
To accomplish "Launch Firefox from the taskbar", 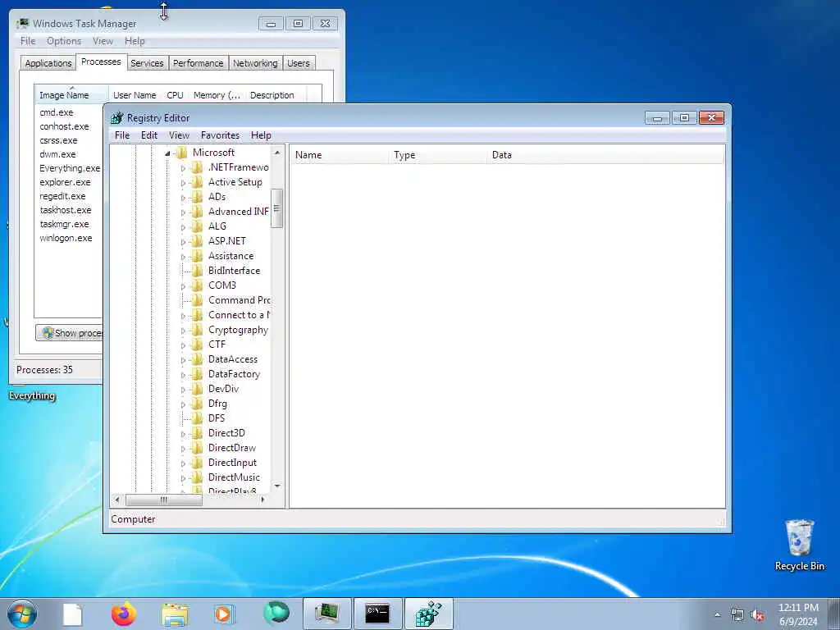I will coord(124,614).
